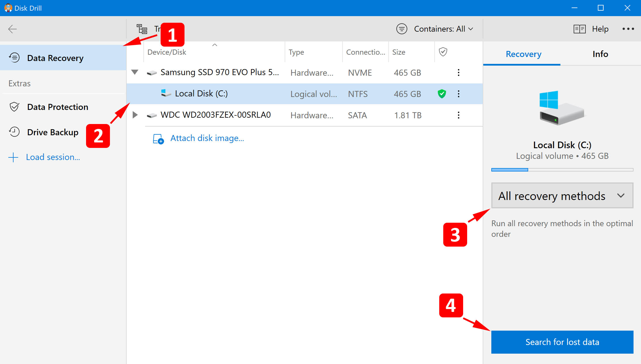Click Load session link
This screenshot has width=641, height=364.
(53, 157)
